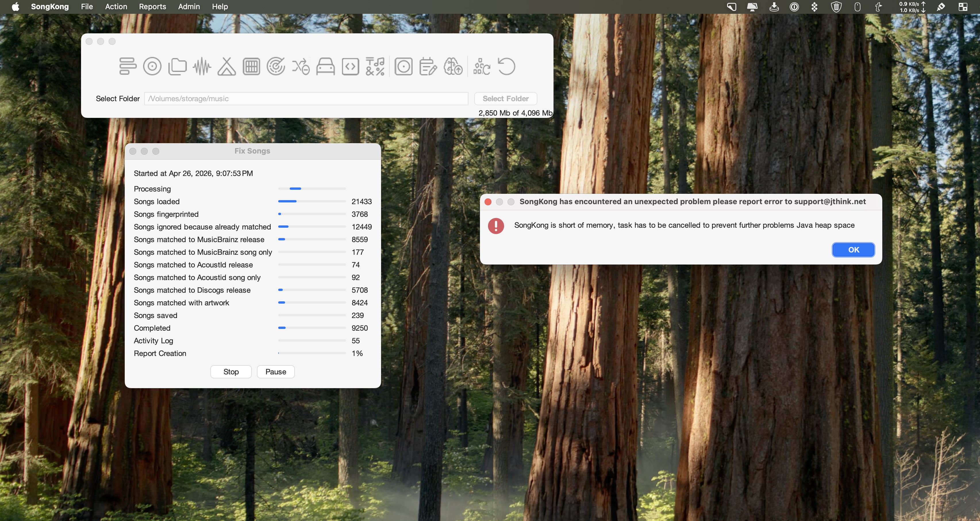Open the shield with trash can icon

(x=836, y=7)
